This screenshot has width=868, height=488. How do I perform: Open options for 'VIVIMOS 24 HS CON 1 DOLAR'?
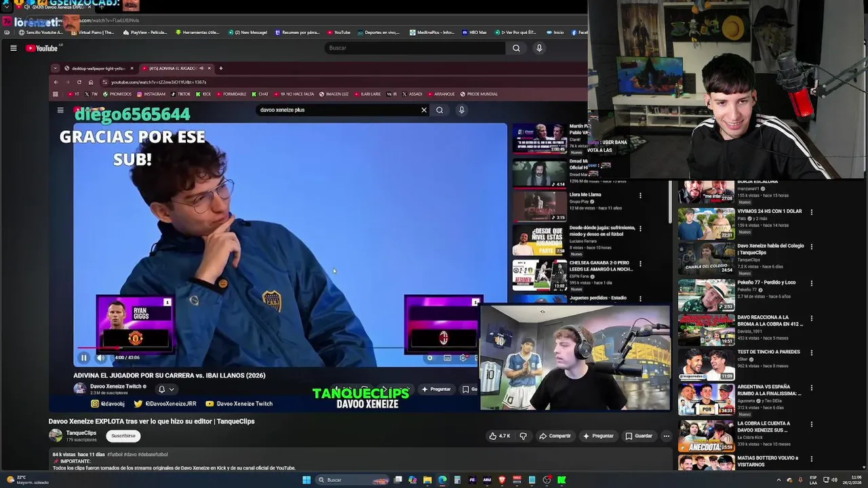pyautogui.click(x=811, y=212)
